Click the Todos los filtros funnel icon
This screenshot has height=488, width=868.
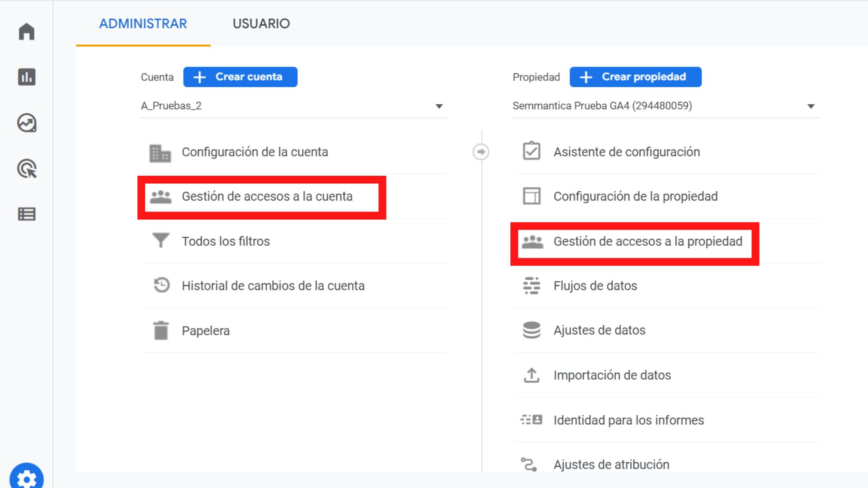point(160,240)
